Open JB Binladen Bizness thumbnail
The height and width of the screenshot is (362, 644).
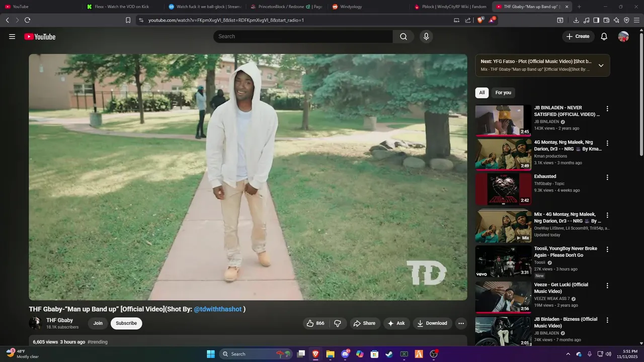(x=503, y=331)
